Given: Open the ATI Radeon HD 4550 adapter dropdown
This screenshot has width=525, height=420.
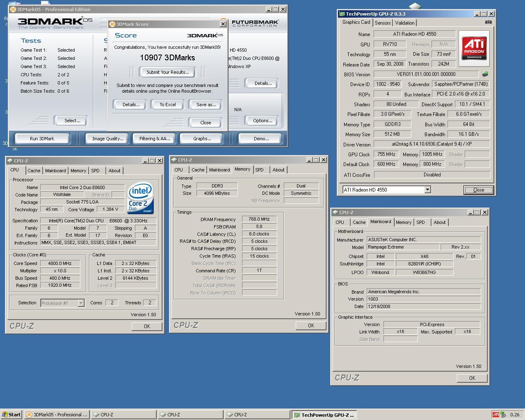Looking at the screenshot, I should click(427, 189).
